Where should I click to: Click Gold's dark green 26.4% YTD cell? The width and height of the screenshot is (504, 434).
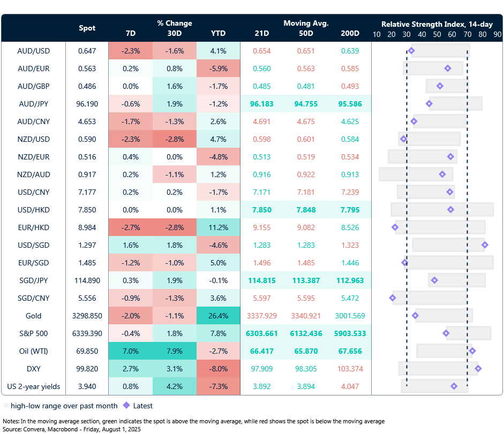(x=218, y=316)
